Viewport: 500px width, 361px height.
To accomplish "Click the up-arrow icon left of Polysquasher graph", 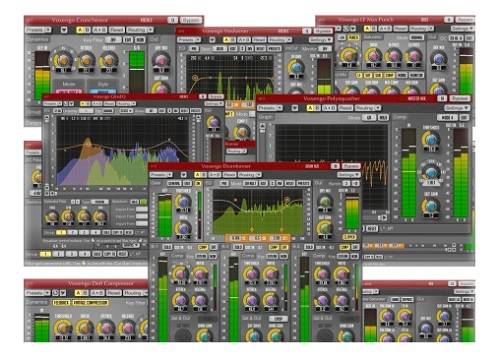I will click(x=263, y=126).
